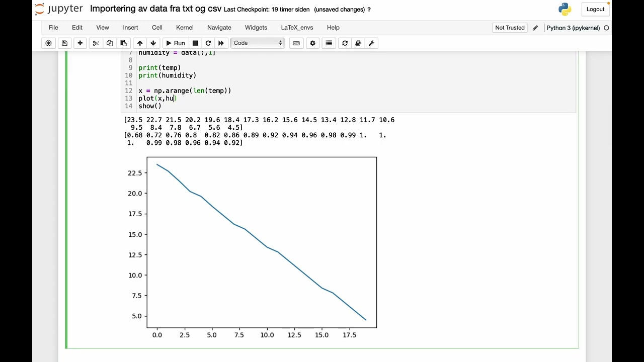
Task: Click the gear configuration toolbar icon
Action: click(312, 43)
